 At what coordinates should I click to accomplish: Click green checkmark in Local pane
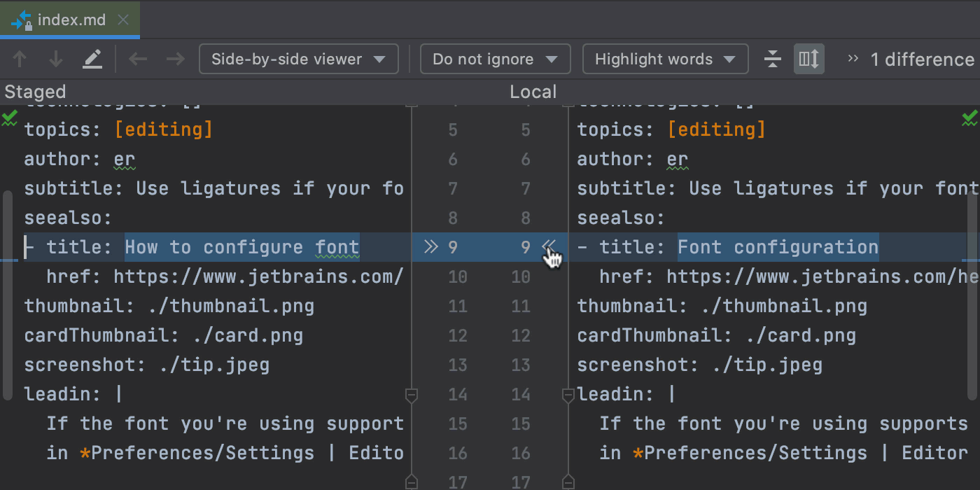pyautogui.click(x=970, y=118)
